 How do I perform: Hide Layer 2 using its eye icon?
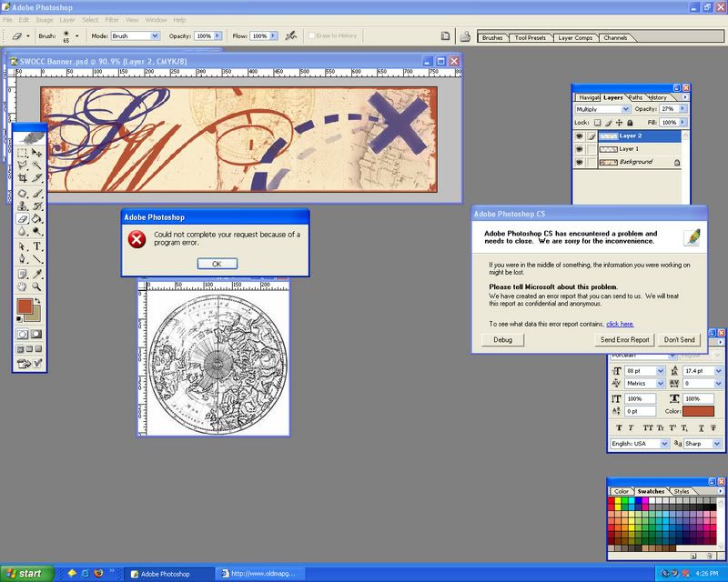(579, 136)
